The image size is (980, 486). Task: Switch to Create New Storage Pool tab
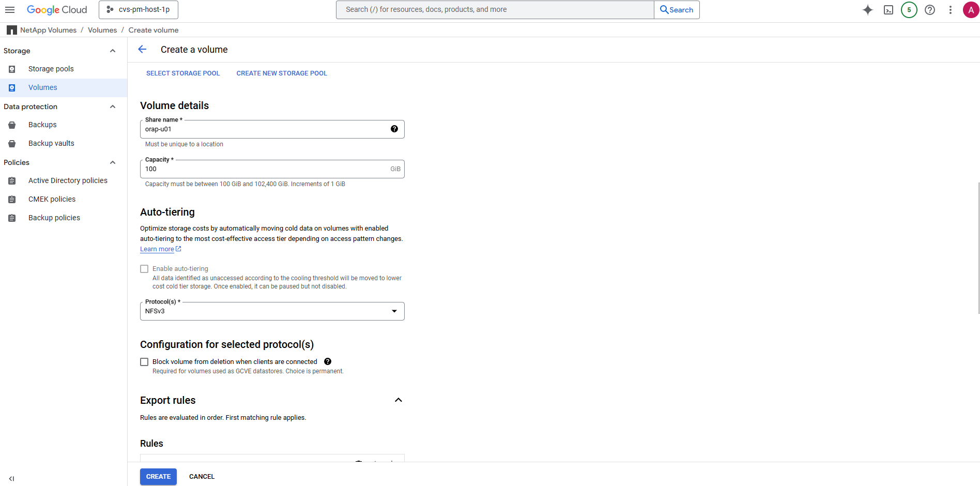click(282, 73)
